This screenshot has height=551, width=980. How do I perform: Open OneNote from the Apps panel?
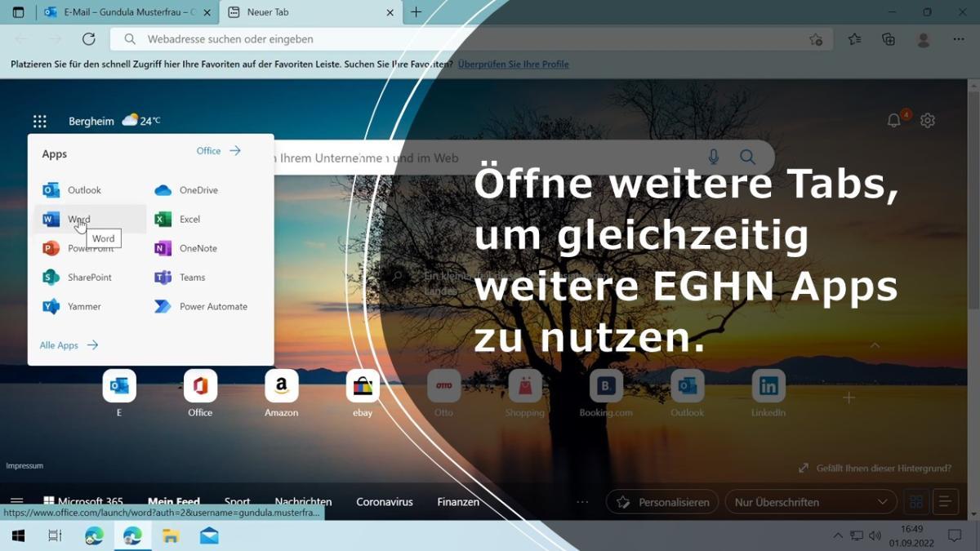click(x=197, y=248)
